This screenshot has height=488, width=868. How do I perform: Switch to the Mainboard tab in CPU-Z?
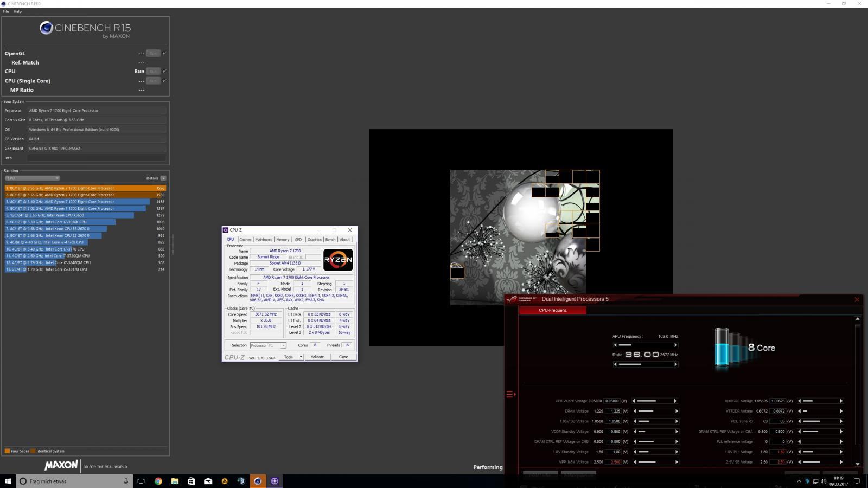coord(264,239)
